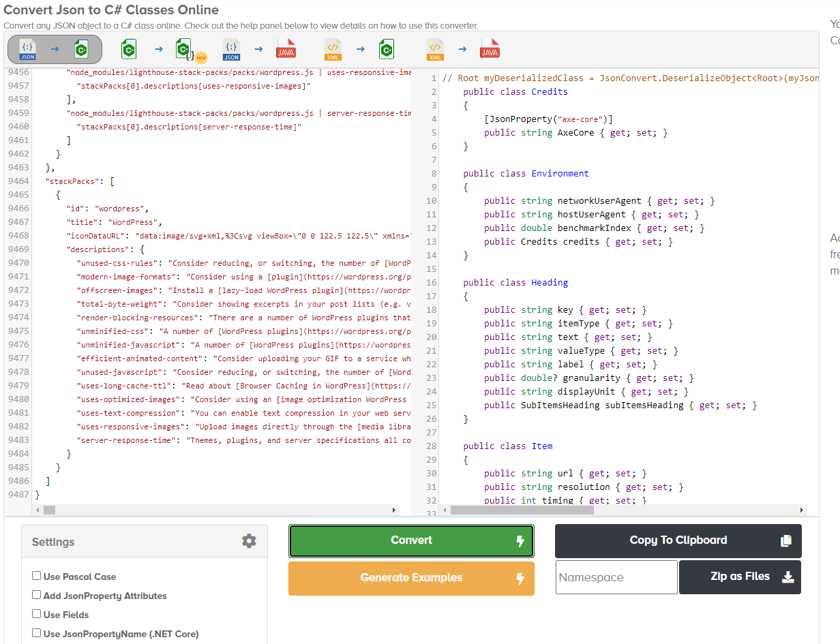840x644 pixels.
Task: Click the lightning icon on the Convert button
Action: [x=520, y=541]
